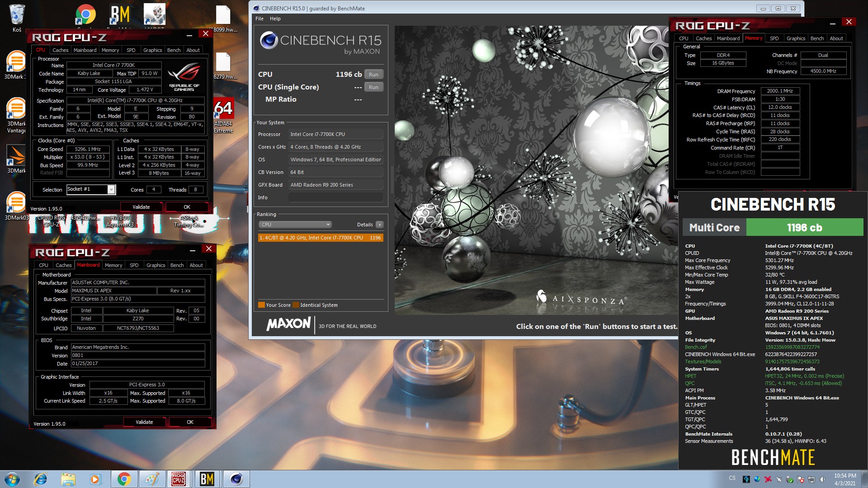Click the MAXON logo in Cinebench footer
Screen dimensions: 868x488
[x=288, y=324]
